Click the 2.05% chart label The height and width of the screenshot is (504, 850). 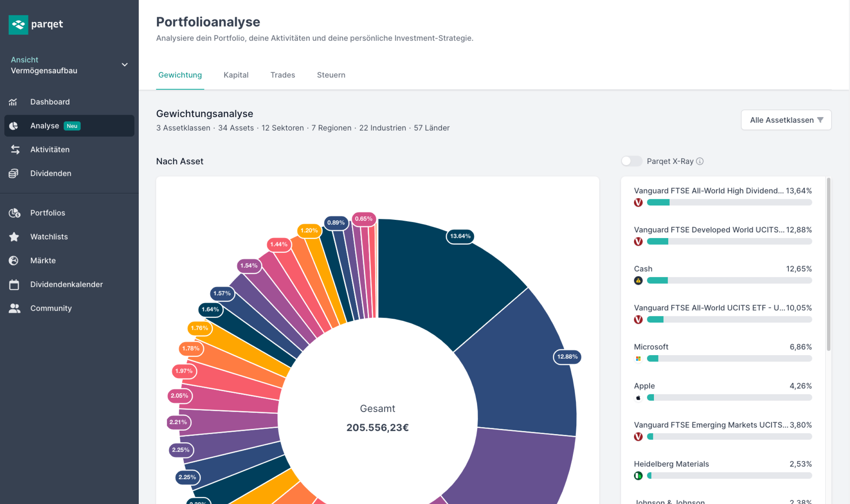tap(180, 396)
